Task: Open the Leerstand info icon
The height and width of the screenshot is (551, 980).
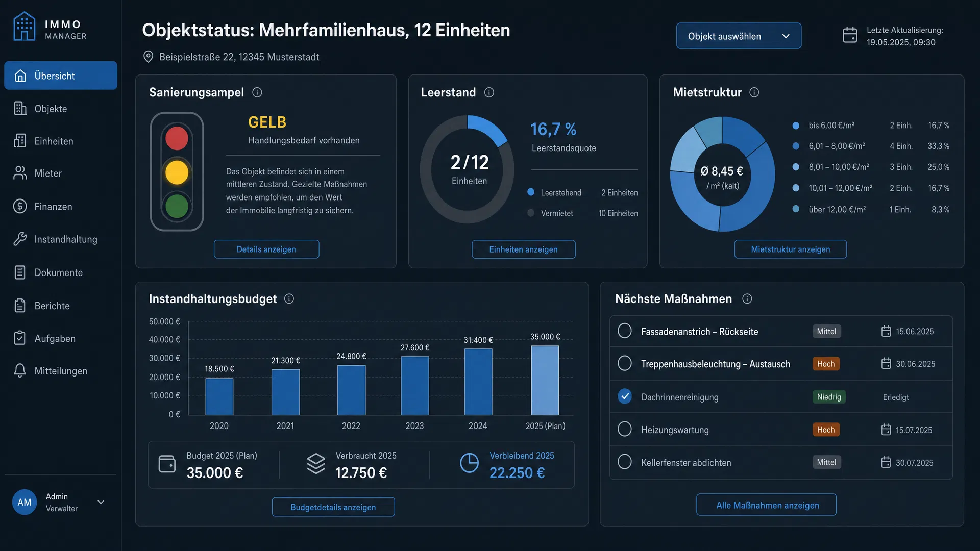Action: 489,92
